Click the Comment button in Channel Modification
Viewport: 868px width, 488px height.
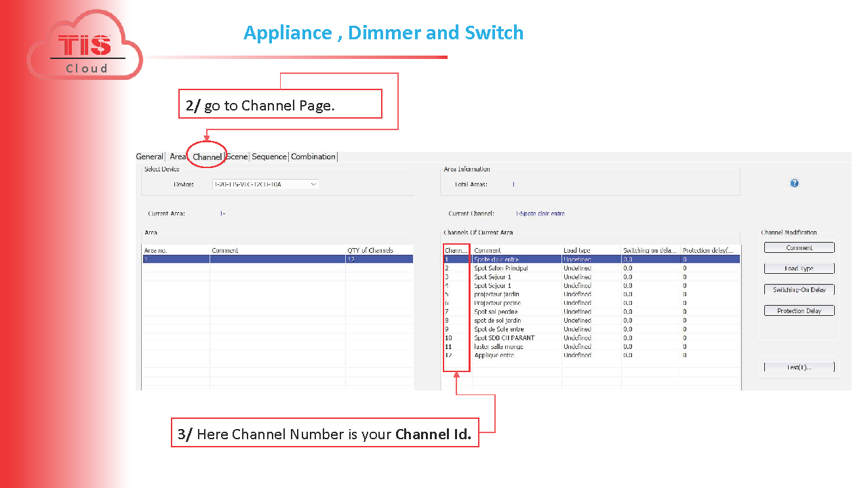pos(800,247)
